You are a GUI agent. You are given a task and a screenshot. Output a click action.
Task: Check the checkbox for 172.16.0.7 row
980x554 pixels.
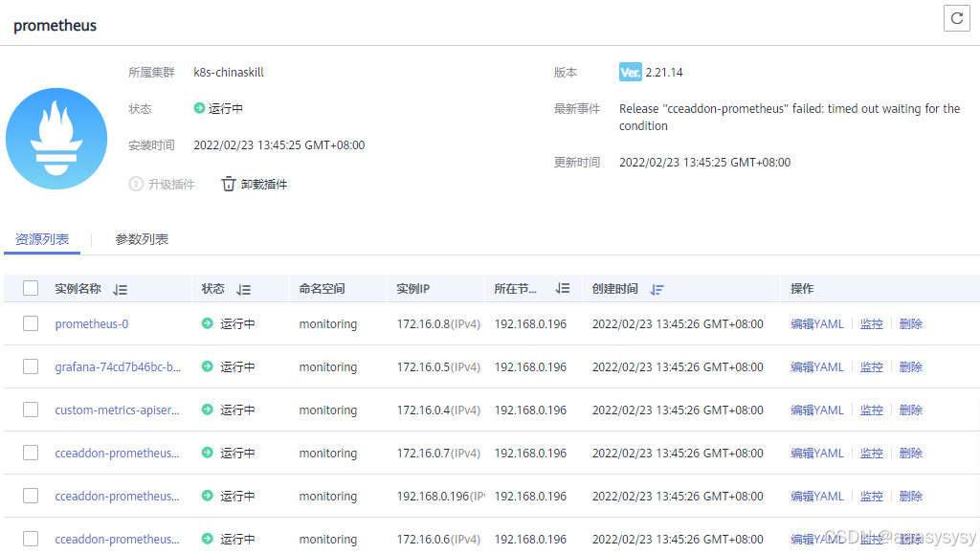click(x=31, y=453)
